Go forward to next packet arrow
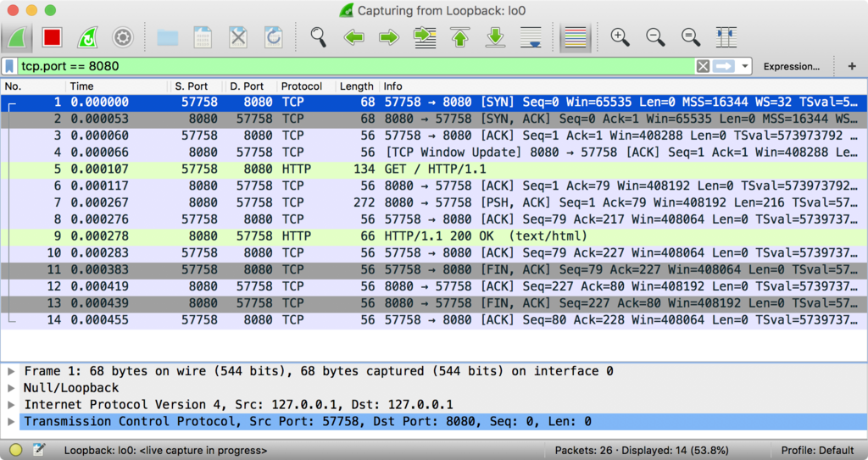 coord(389,37)
